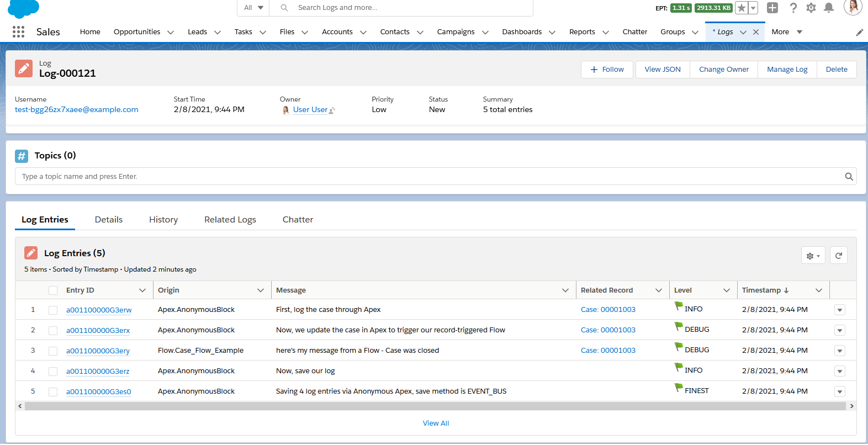This screenshot has height=445, width=868.
Task: Click the Follow button
Action: point(607,70)
